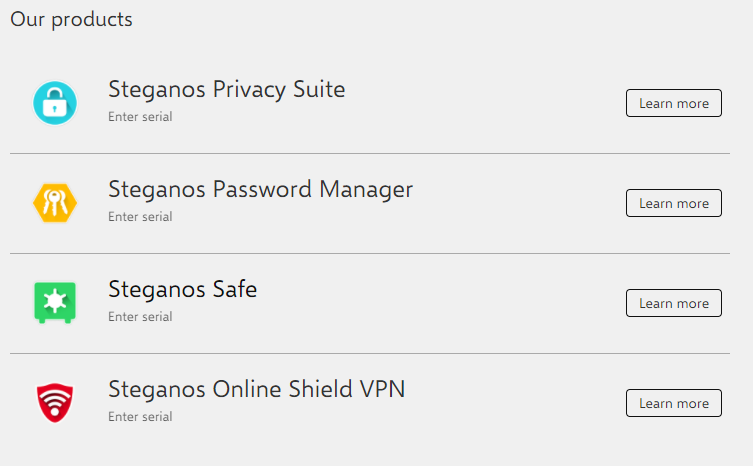
Task: Learn more about Steganos Privacy Suite
Action: point(673,103)
